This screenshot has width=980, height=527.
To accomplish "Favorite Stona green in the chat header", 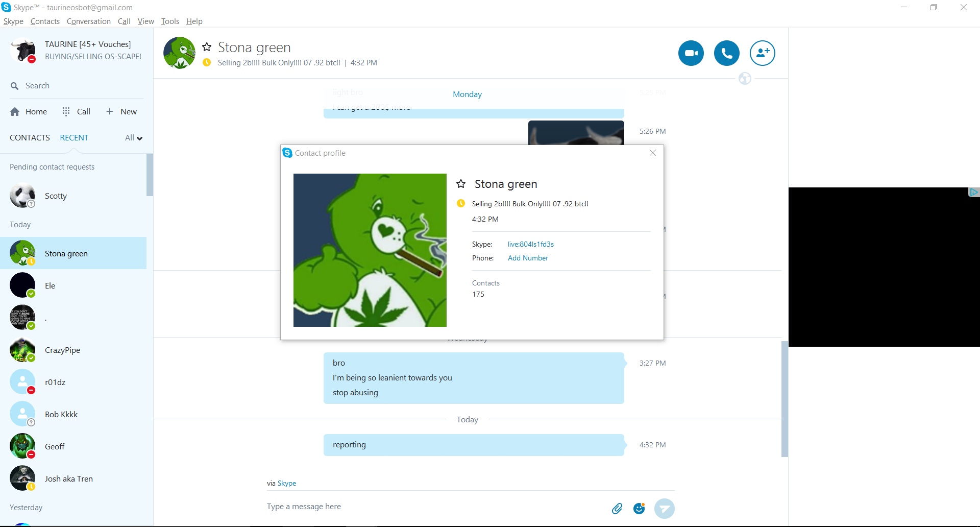I will coord(207,47).
